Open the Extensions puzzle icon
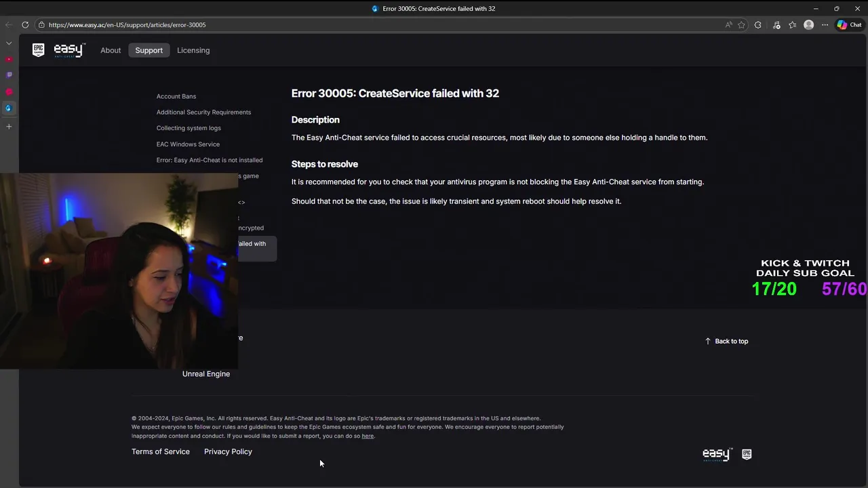868x488 pixels. 758,25
